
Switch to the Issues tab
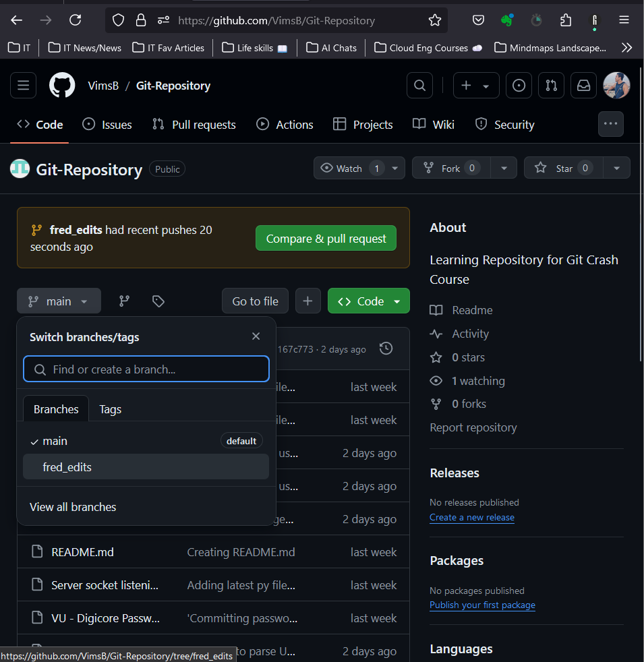pos(107,125)
